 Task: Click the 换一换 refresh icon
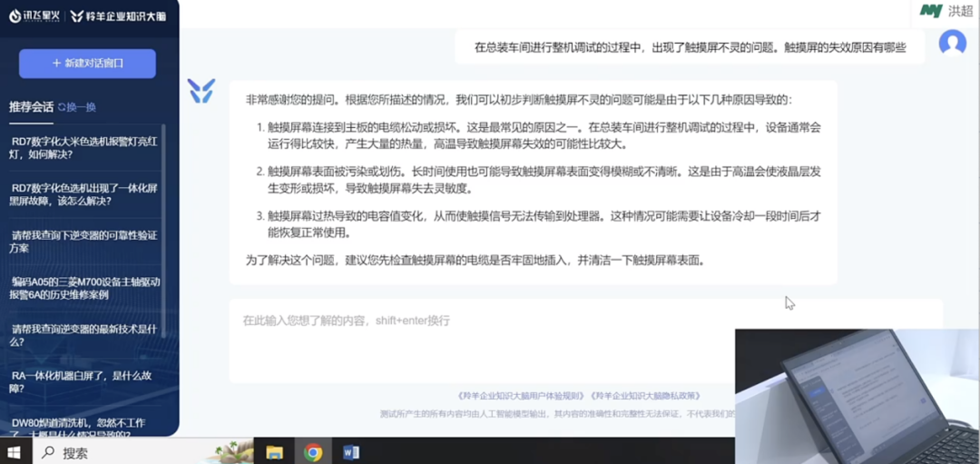tap(63, 107)
